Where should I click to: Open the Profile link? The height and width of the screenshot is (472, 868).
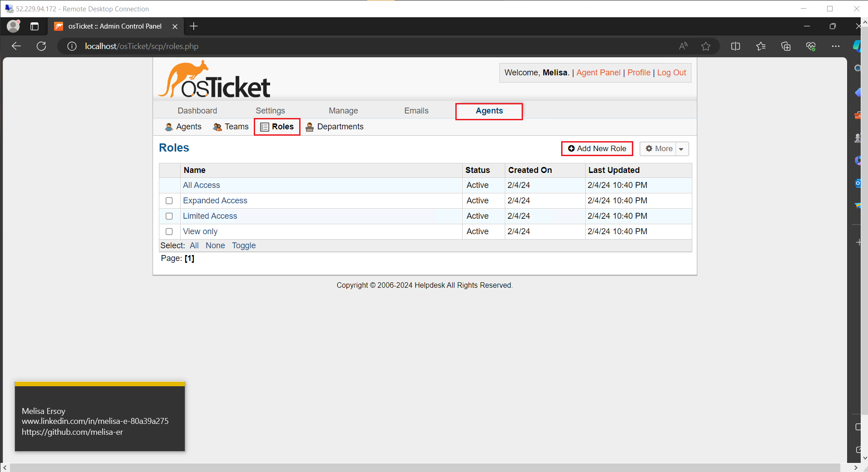639,73
